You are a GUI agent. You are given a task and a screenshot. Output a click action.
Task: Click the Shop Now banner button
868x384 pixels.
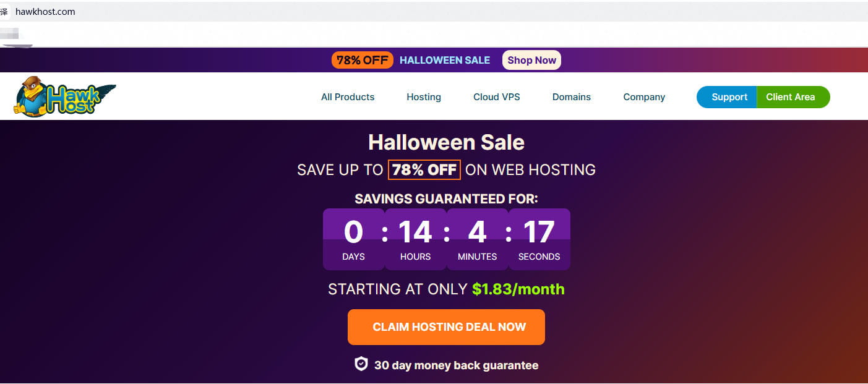(x=531, y=60)
